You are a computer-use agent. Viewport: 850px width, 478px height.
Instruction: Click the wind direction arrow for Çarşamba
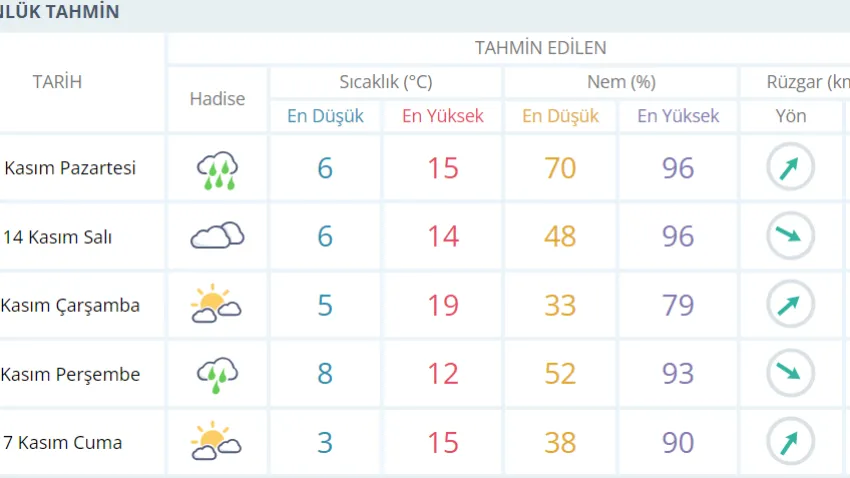(x=790, y=305)
